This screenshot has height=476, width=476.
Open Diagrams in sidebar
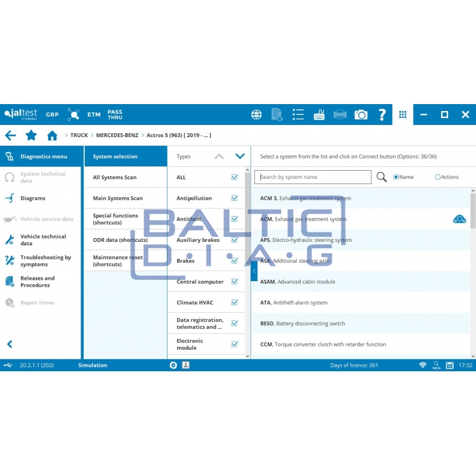[41, 198]
